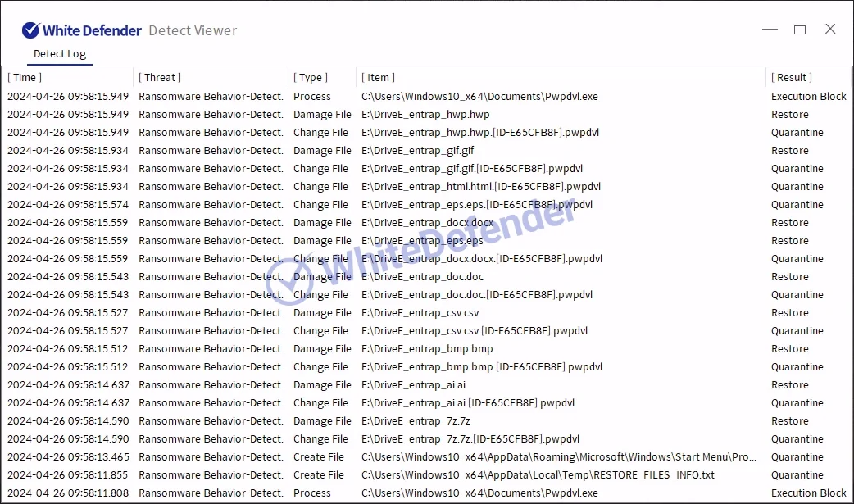Image resolution: width=854 pixels, height=504 pixels.
Task: Click the Result column header
Action: click(x=792, y=78)
